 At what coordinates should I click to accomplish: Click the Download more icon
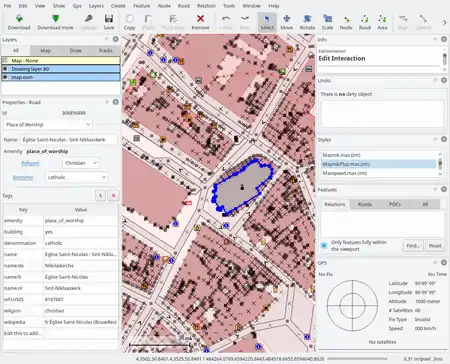[55, 19]
